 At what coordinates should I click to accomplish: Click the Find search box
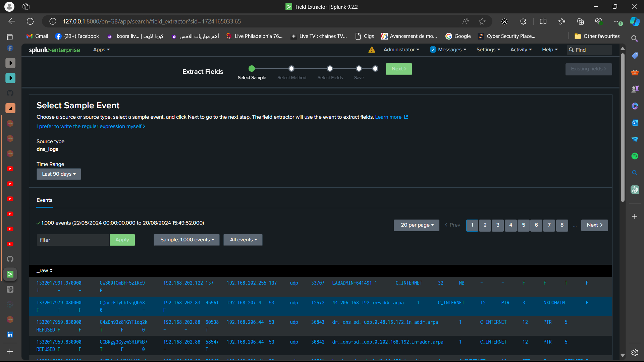pos(589,50)
